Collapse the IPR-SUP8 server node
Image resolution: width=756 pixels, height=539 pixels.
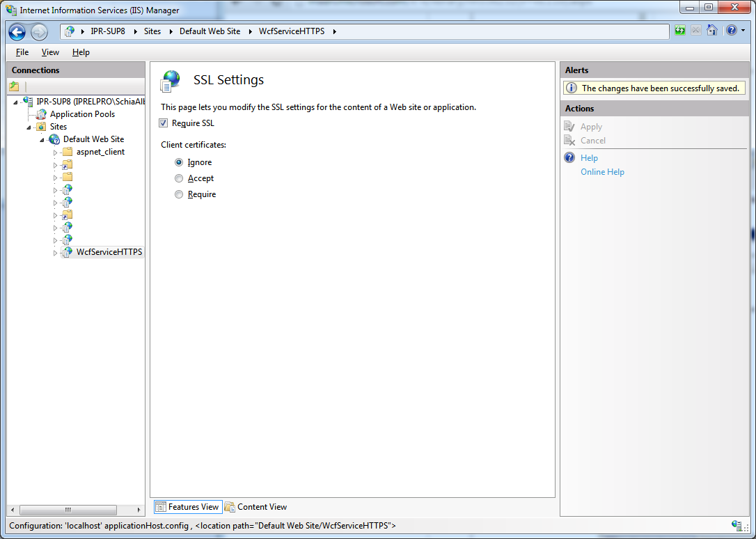15,102
